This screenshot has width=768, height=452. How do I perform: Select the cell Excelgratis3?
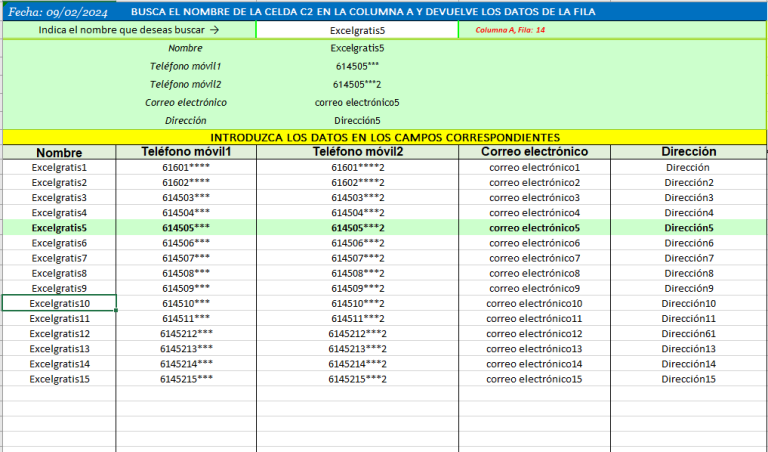(x=59, y=198)
